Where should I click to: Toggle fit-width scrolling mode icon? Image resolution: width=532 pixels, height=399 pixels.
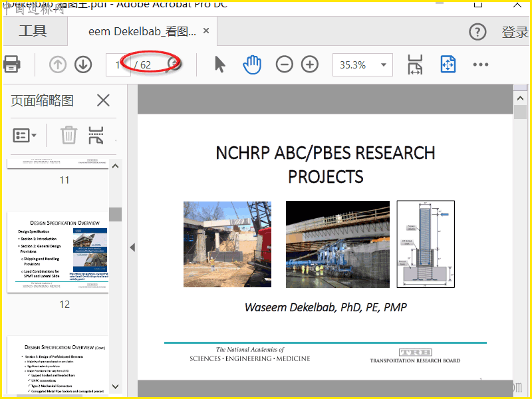point(415,65)
